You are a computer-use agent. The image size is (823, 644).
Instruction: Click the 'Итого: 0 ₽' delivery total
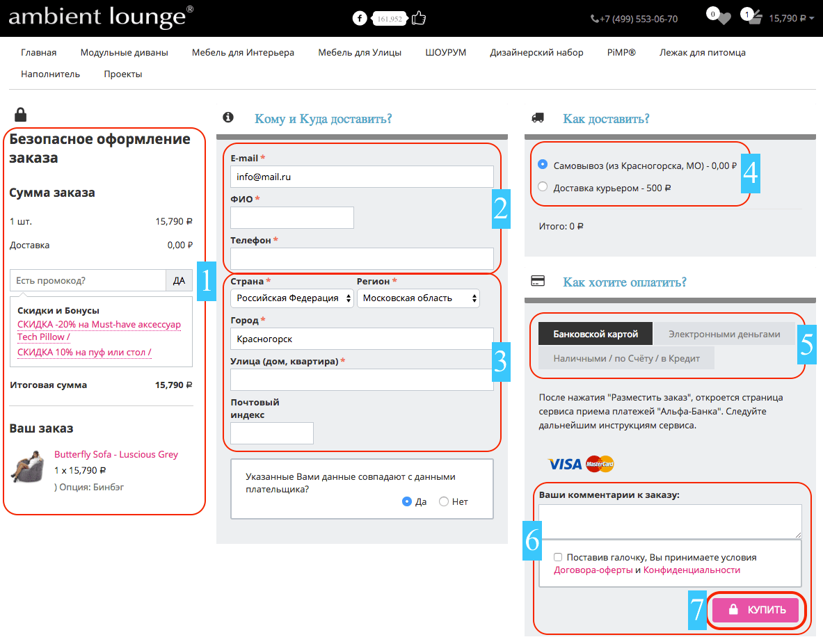(561, 226)
